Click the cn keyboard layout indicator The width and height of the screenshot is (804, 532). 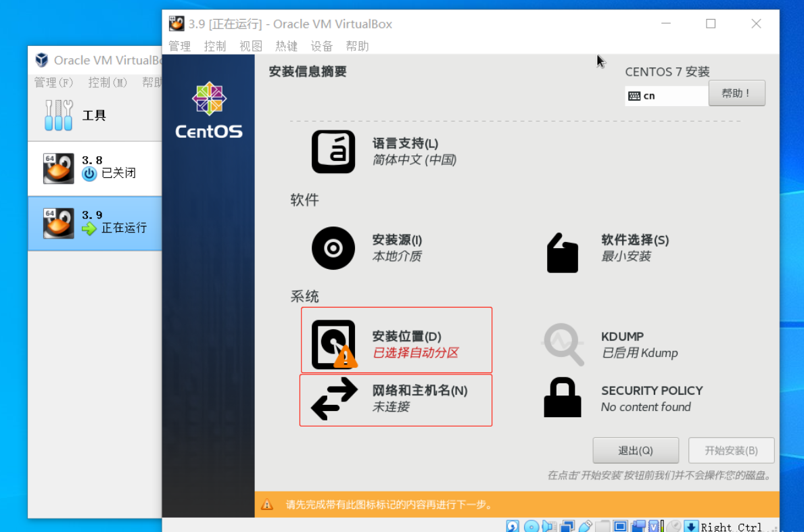pyautogui.click(x=666, y=96)
